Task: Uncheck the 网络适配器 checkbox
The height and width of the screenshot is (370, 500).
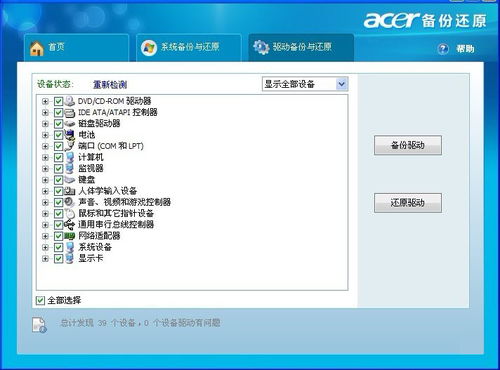Action: point(58,236)
